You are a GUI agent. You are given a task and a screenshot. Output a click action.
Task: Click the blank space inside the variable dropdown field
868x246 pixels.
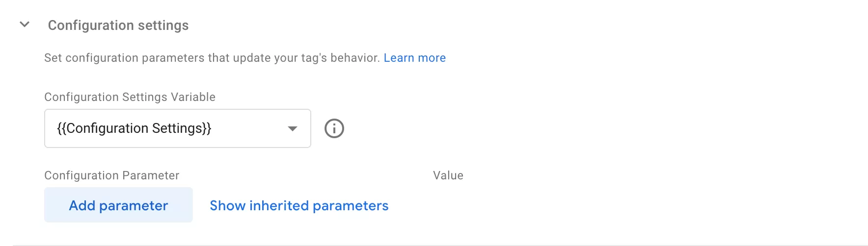[x=249, y=128]
